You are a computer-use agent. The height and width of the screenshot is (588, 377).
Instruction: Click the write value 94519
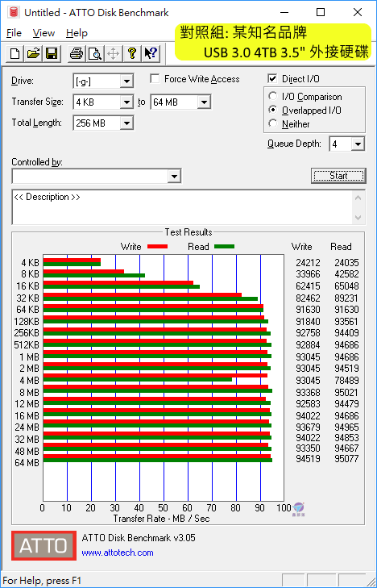pyautogui.click(x=308, y=459)
